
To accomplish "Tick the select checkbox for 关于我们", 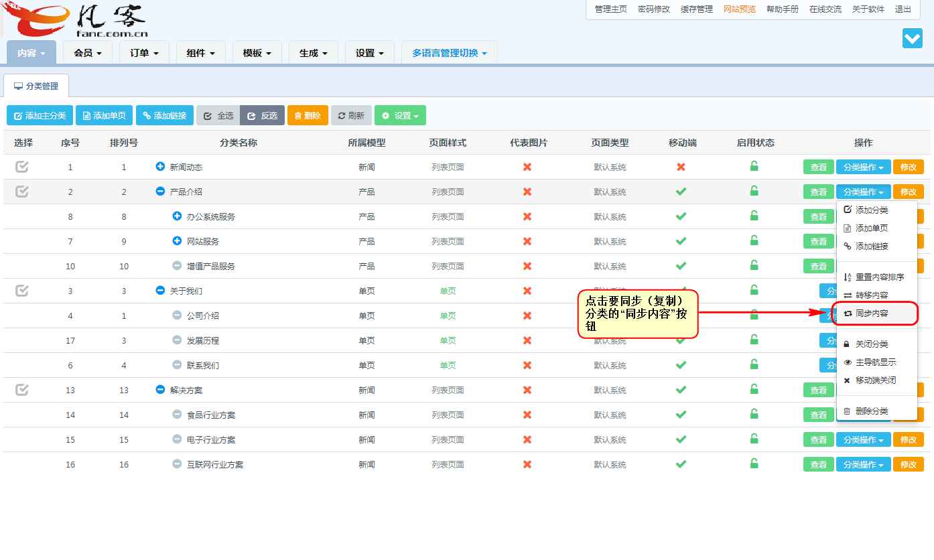I will (22, 291).
